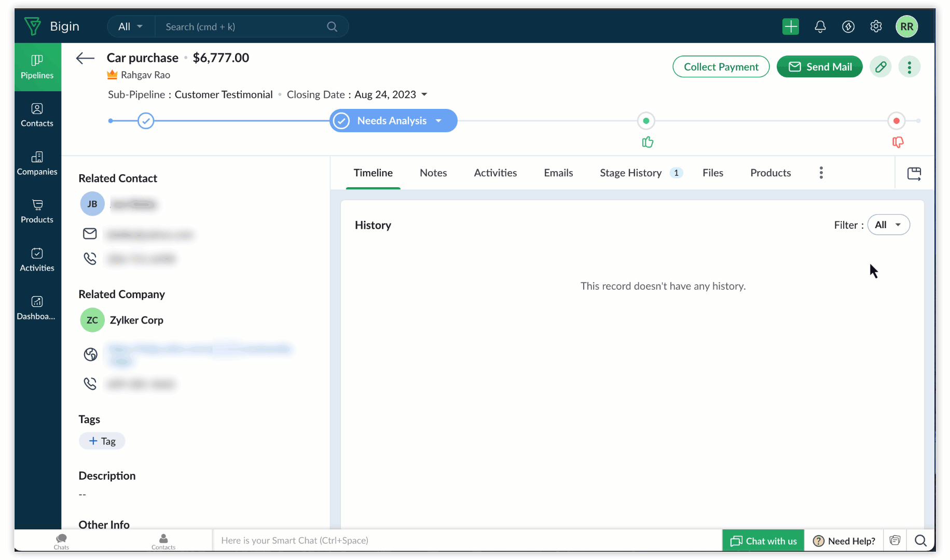Click the edit pencil icon
This screenshot has height=560, width=950.
coord(881,67)
